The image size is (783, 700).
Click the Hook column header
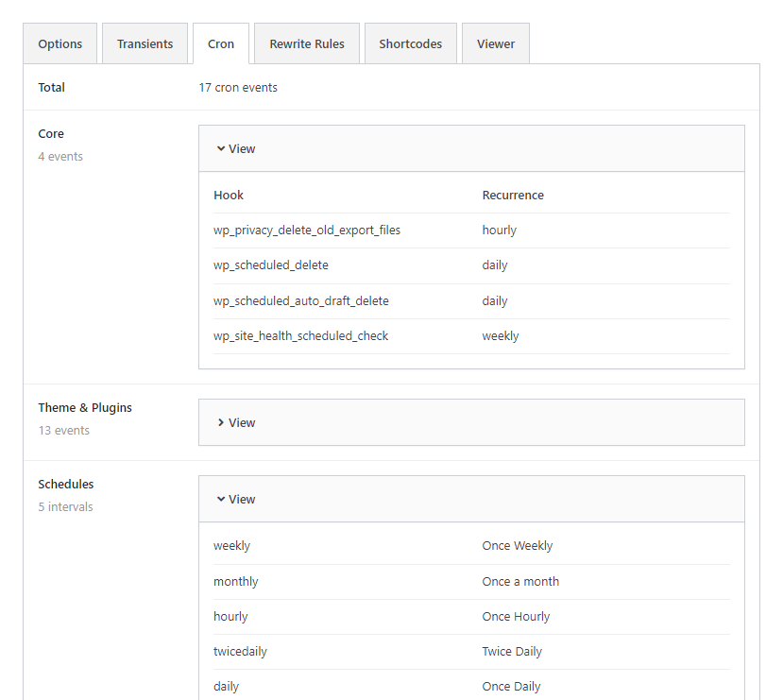229,196
